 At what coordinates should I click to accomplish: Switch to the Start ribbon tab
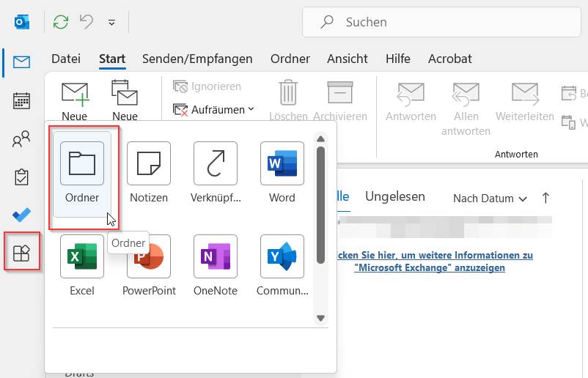(x=112, y=59)
